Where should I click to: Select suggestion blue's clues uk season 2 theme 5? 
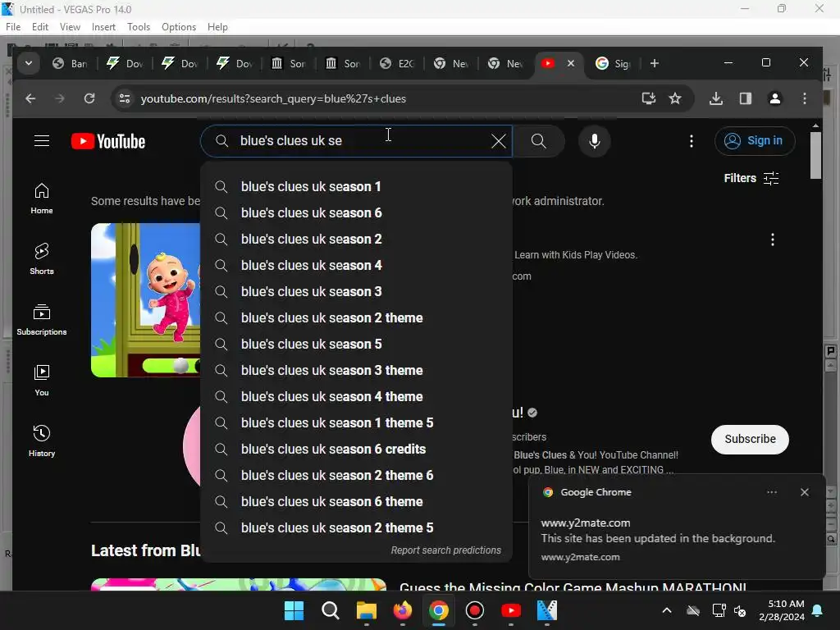click(x=356, y=527)
